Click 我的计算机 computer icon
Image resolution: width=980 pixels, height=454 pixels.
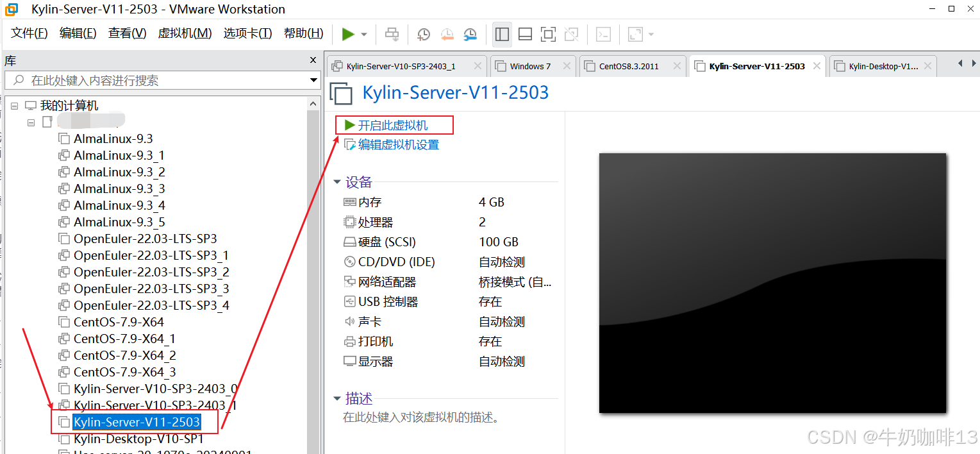31,105
